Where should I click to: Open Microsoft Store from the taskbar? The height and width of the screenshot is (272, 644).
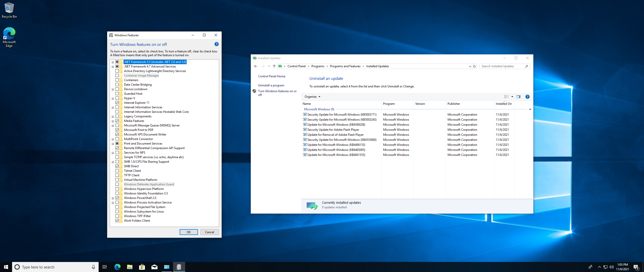point(142,267)
